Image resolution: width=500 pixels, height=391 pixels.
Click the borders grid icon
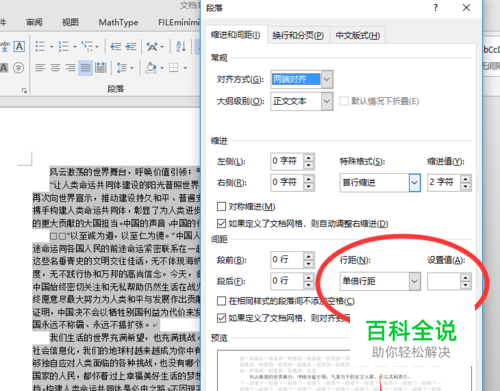click(174, 68)
